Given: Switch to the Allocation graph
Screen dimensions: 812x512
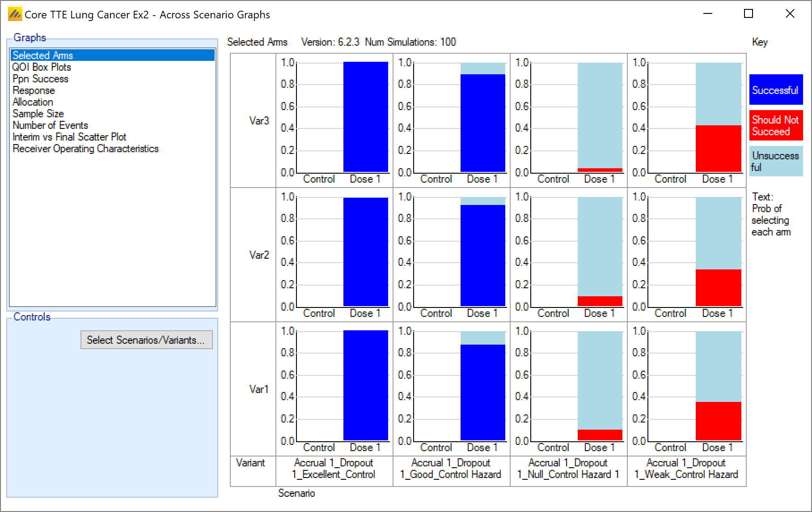Looking at the screenshot, I should (33, 102).
